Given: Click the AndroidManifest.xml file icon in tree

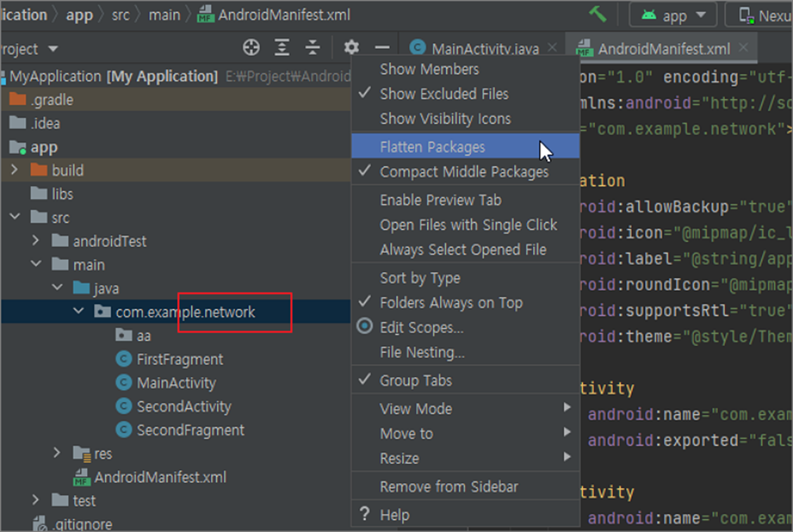Looking at the screenshot, I should tap(82, 477).
